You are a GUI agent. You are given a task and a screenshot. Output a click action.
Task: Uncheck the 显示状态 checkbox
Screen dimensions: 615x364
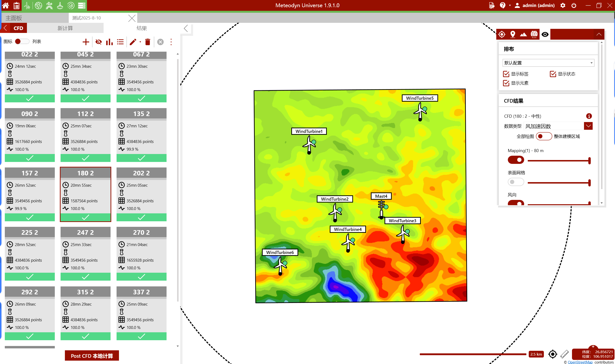pos(553,74)
